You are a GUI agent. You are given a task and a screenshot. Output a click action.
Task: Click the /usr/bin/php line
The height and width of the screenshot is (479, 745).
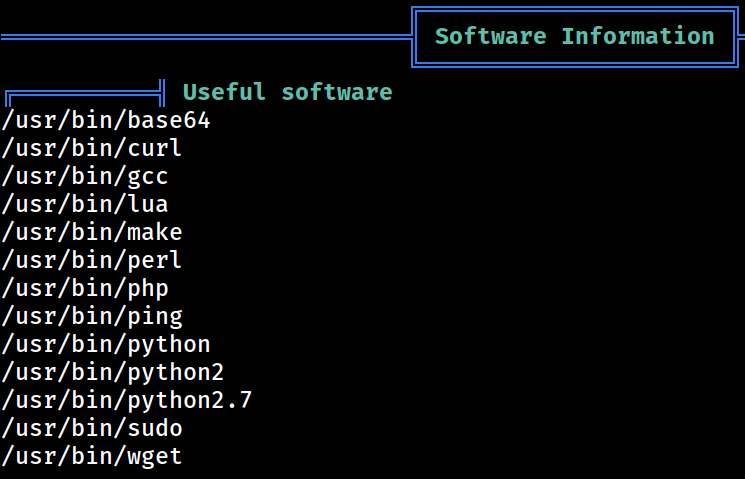click(85, 289)
